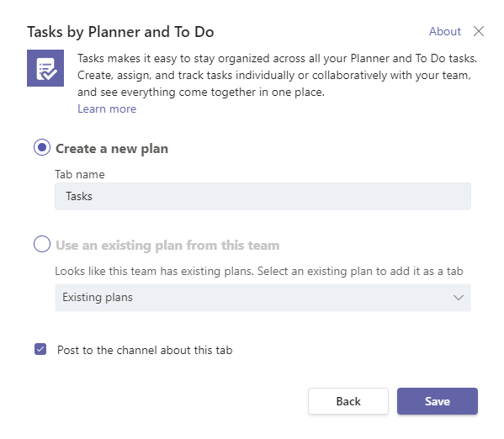Click the 'Create a new plan' heading text
504x439 pixels.
coord(112,149)
